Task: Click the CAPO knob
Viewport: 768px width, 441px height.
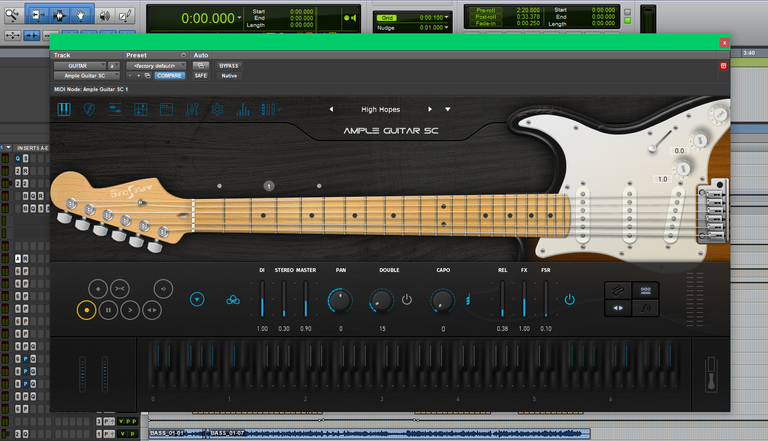Action: pos(443,300)
